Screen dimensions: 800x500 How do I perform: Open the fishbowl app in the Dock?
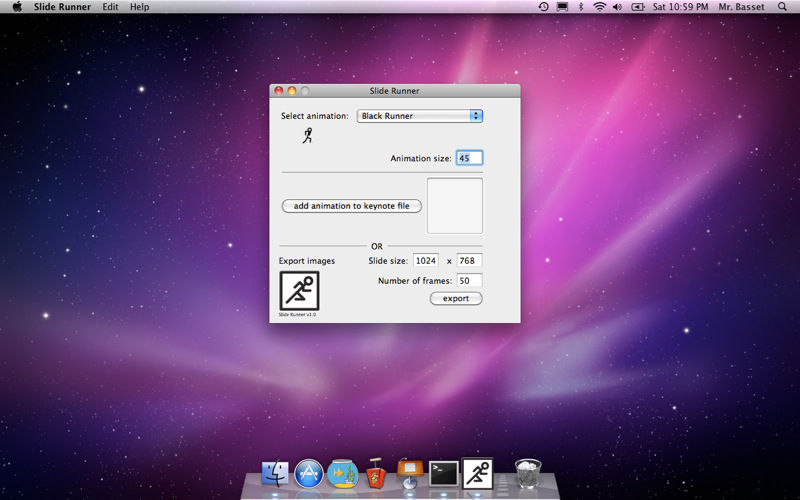[342, 473]
